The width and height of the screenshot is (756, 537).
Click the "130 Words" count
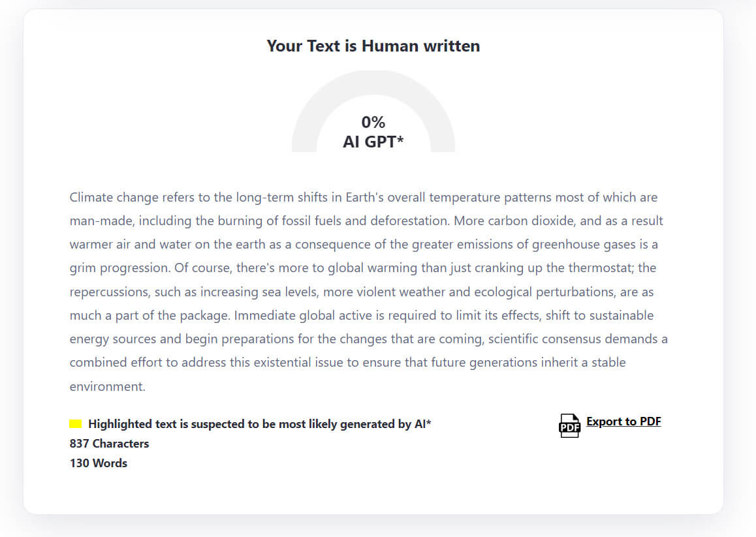(x=99, y=463)
